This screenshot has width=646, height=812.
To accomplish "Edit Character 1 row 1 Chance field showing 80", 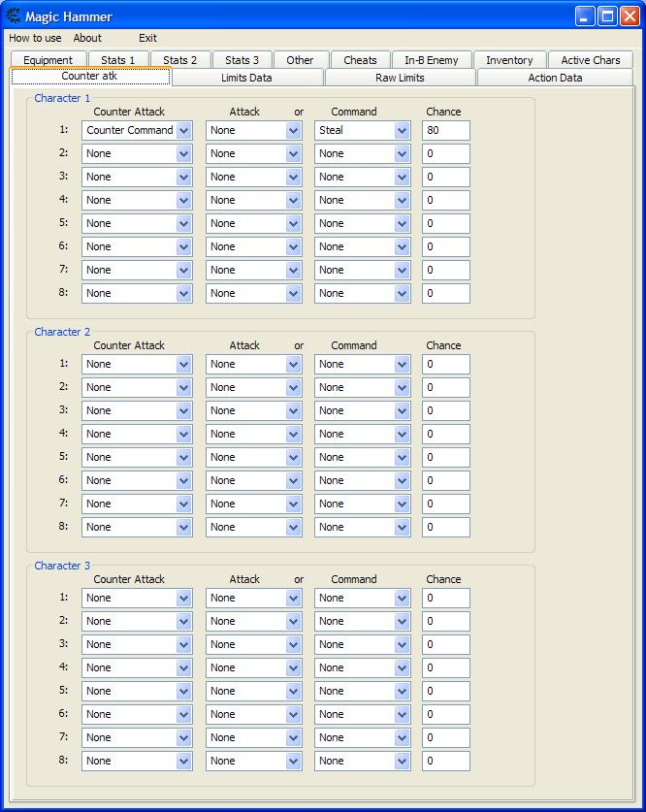I will pos(445,130).
